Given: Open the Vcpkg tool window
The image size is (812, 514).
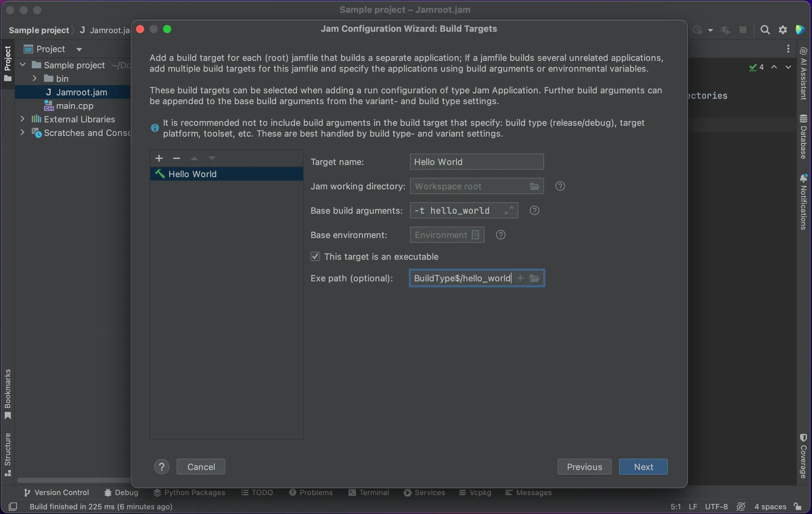Looking at the screenshot, I should (x=475, y=492).
